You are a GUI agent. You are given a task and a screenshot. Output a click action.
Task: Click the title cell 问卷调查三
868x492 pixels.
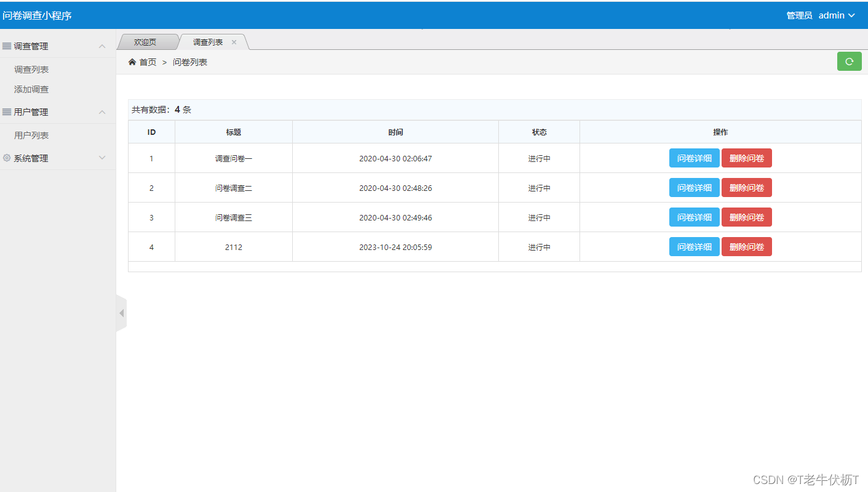point(234,218)
